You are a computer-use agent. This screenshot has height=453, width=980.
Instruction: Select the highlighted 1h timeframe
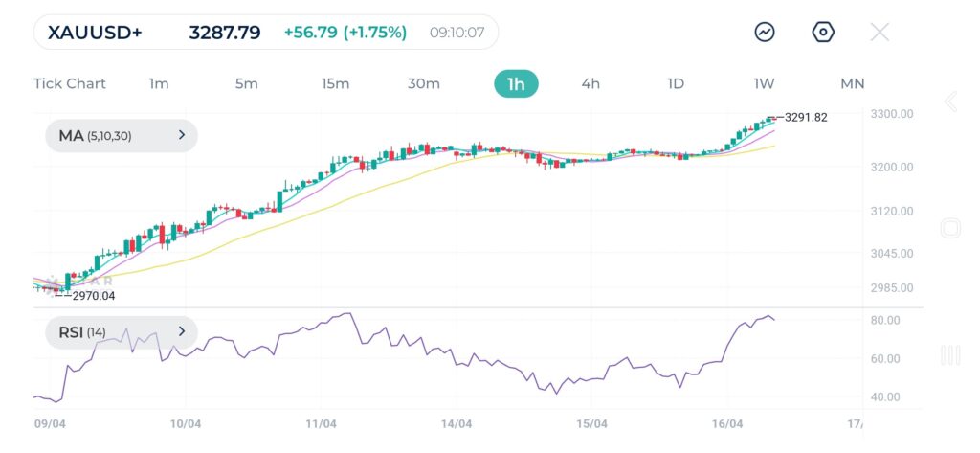[x=516, y=83]
